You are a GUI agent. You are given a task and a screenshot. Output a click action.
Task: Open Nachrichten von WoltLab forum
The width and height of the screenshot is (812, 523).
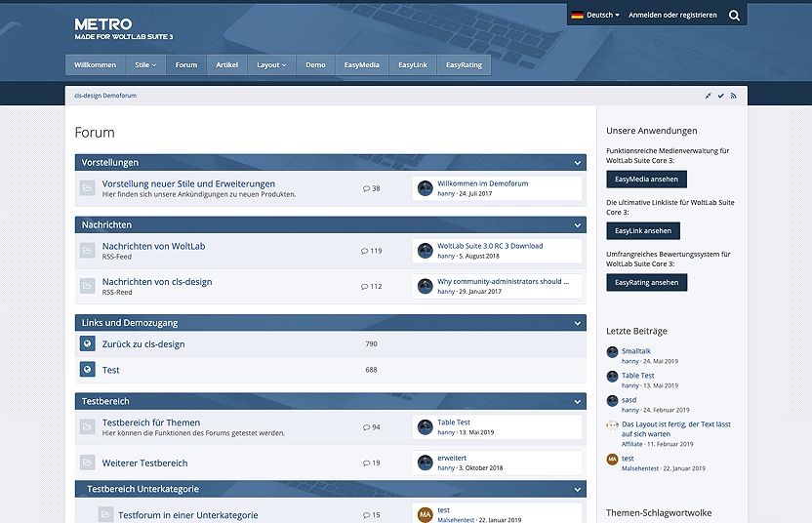click(154, 247)
